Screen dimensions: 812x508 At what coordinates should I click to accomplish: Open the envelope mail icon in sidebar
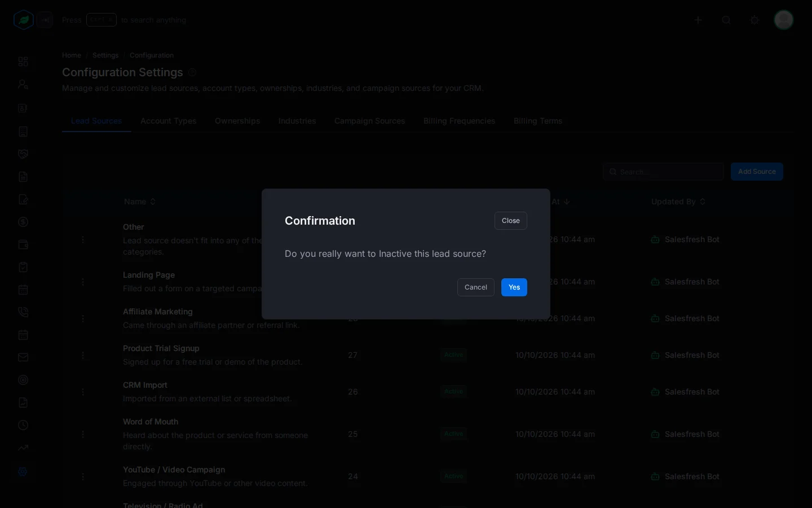23,357
